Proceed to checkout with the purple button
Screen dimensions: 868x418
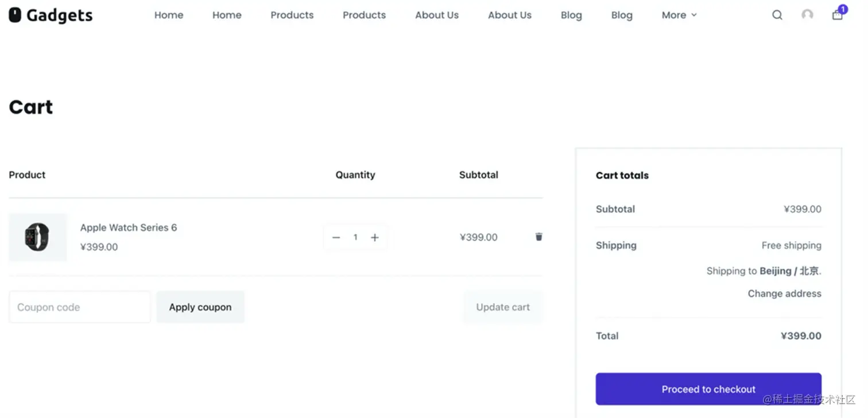pyautogui.click(x=708, y=389)
